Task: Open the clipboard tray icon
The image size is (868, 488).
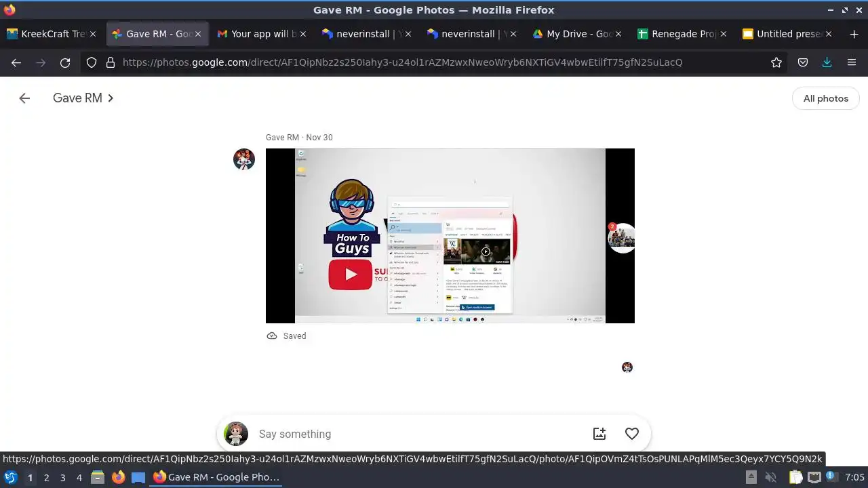Action: pyautogui.click(x=795, y=477)
